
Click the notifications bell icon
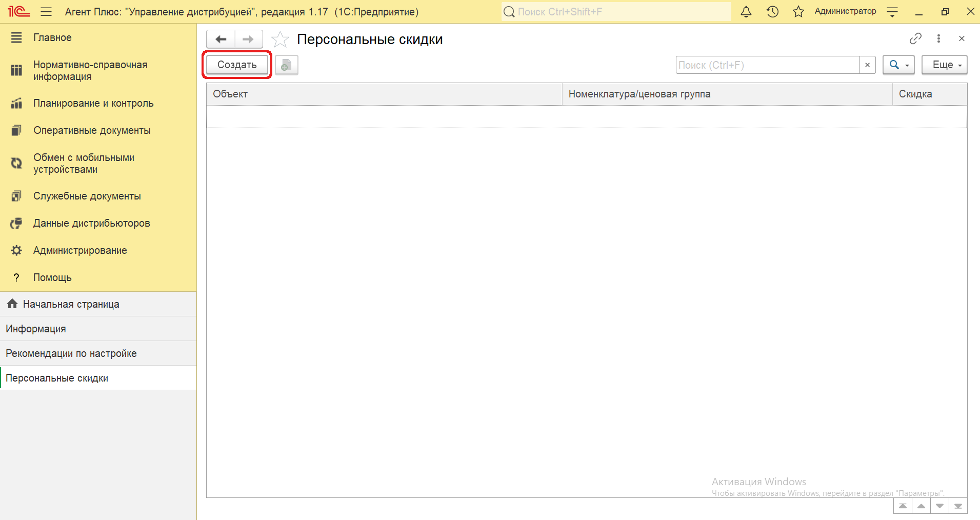pos(746,12)
